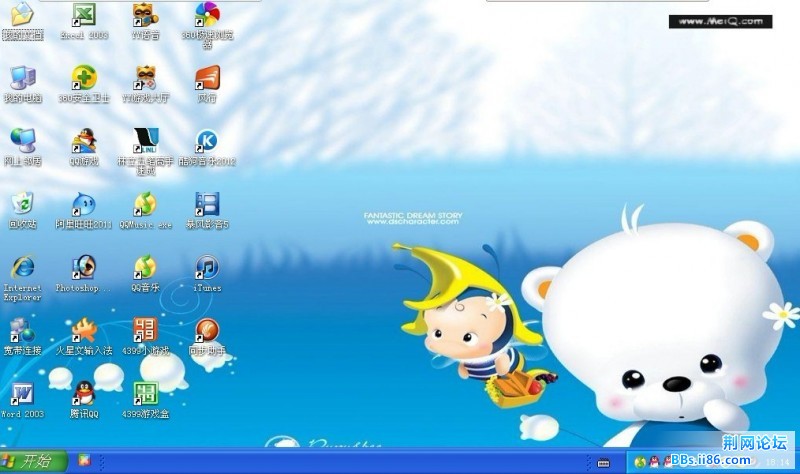This screenshot has width=800, height=474.
Task: Select the 回收站 recycle bin
Action: point(22,204)
